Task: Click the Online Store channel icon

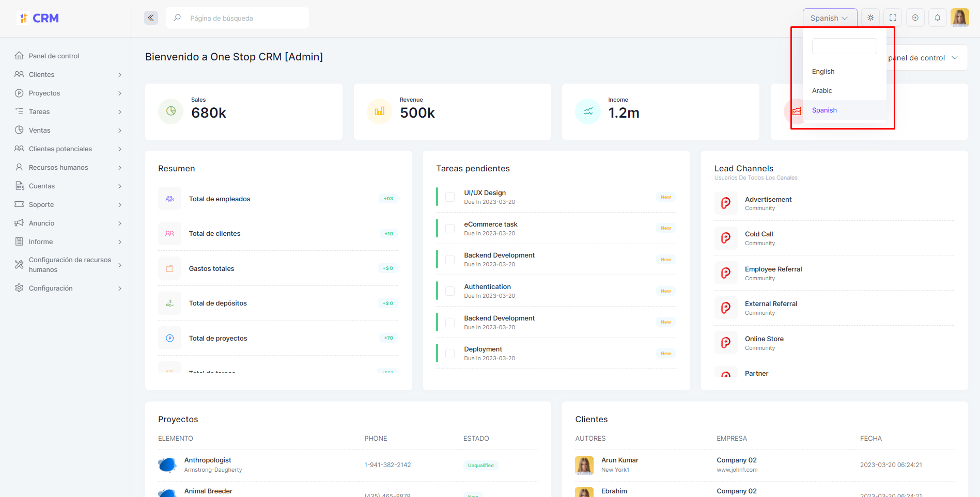Action: click(726, 343)
